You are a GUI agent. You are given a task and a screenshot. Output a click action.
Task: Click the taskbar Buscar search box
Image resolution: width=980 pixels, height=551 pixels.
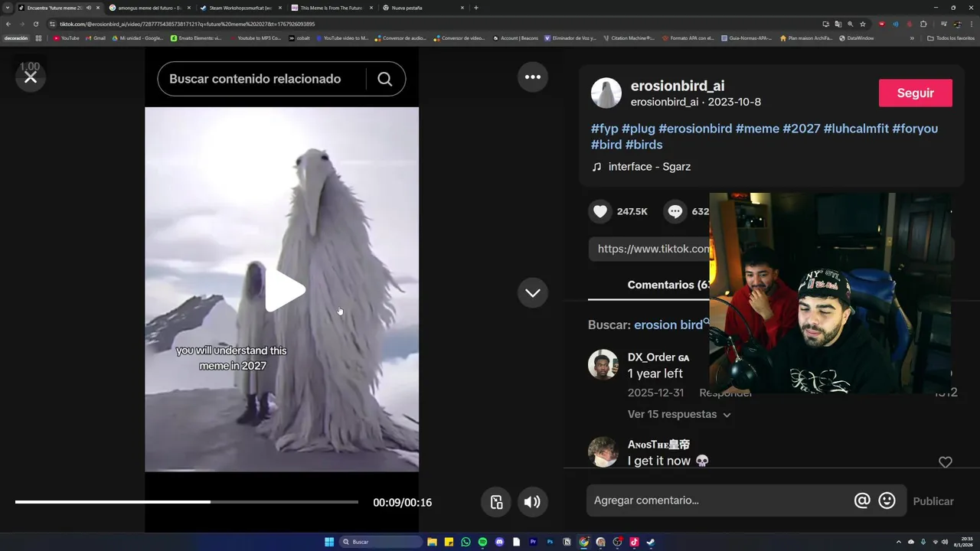click(381, 542)
